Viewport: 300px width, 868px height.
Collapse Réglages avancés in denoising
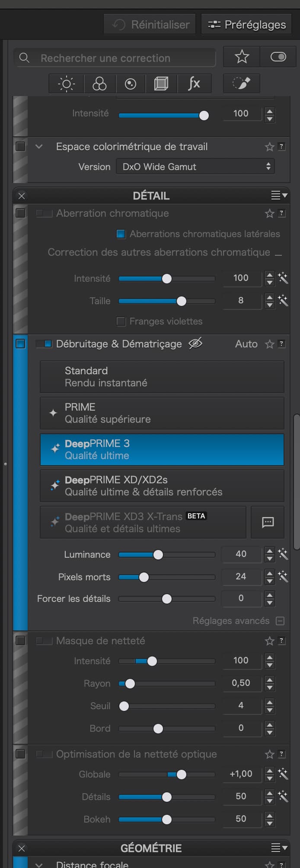pyautogui.click(x=280, y=621)
